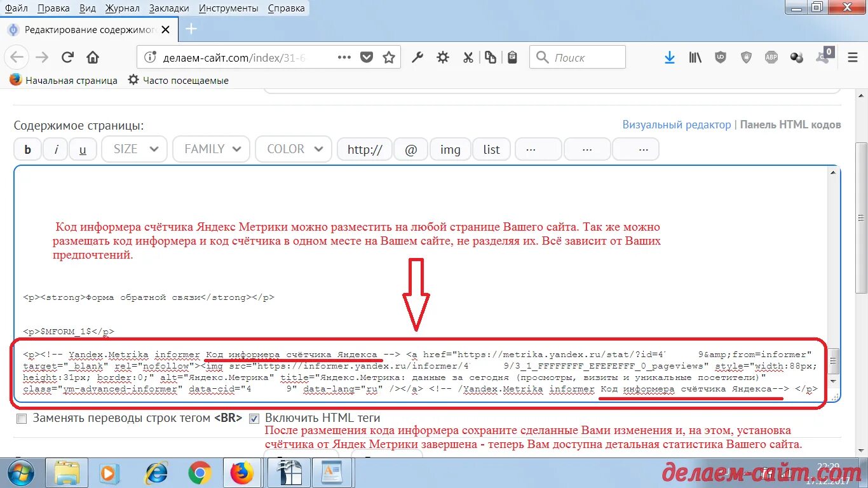
Task: Open the grey shield privacy extension
Action: click(x=746, y=58)
